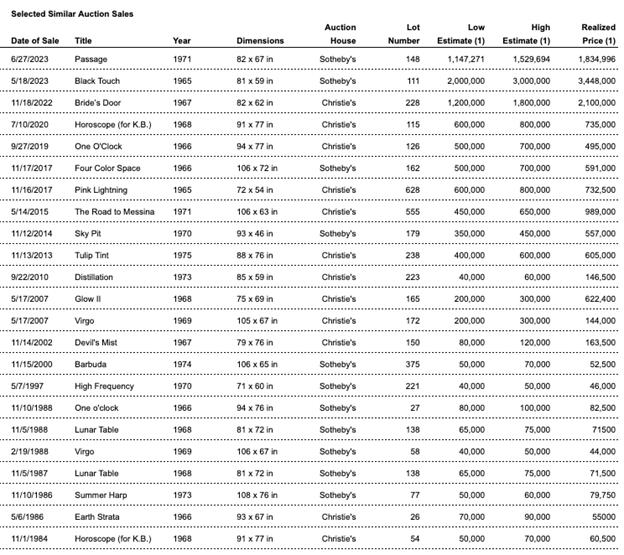The height and width of the screenshot is (555, 624).
Task: Select the "Four Color Space" title
Action: 108,168
